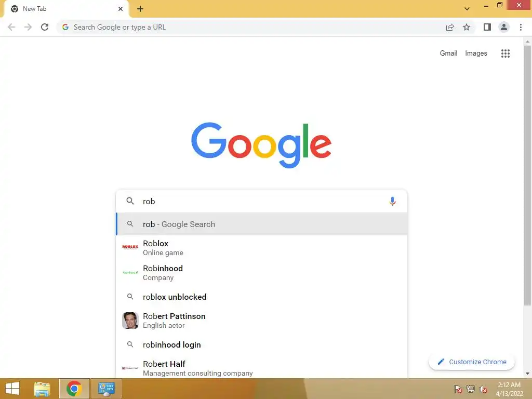Open the Control Panel taskbar icon
Screen dimensions: 532x399
(106, 389)
